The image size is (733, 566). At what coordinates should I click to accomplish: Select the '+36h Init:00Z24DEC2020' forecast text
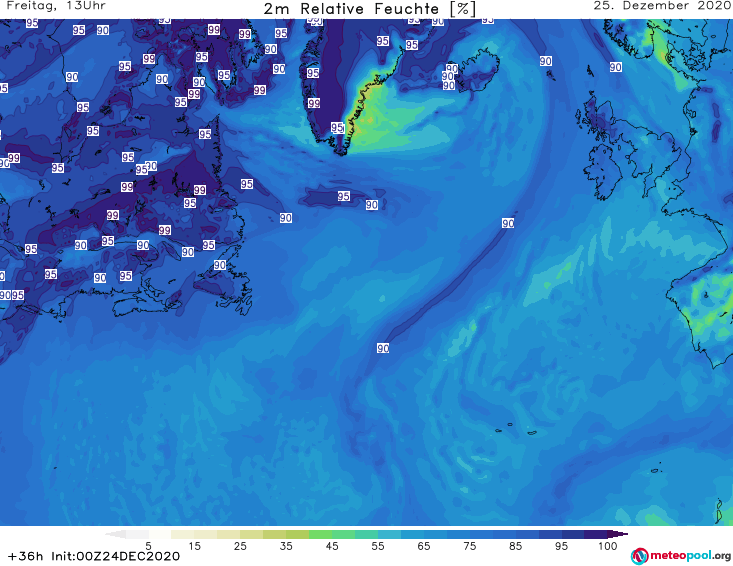point(94,556)
